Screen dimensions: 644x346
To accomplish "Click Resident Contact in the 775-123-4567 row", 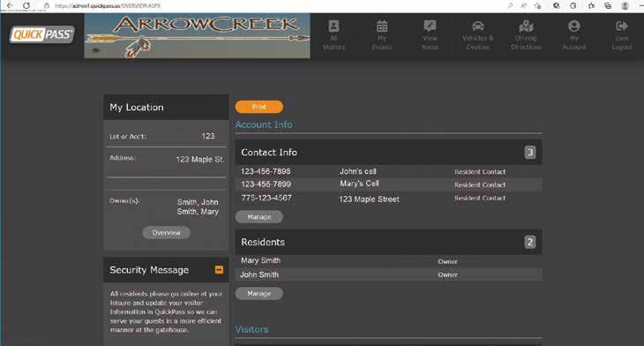I will pyautogui.click(x=480, y=198).
